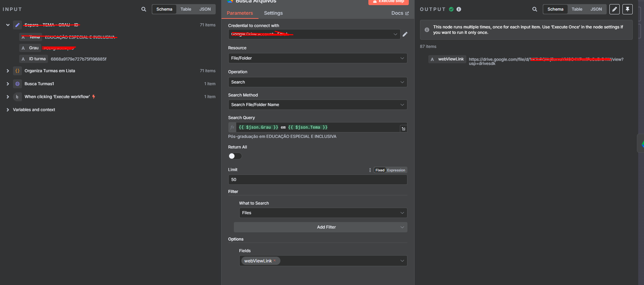Click the OUTPUT info icon
The height and width of the screenshot is (285, 644).
coord(459,9)
